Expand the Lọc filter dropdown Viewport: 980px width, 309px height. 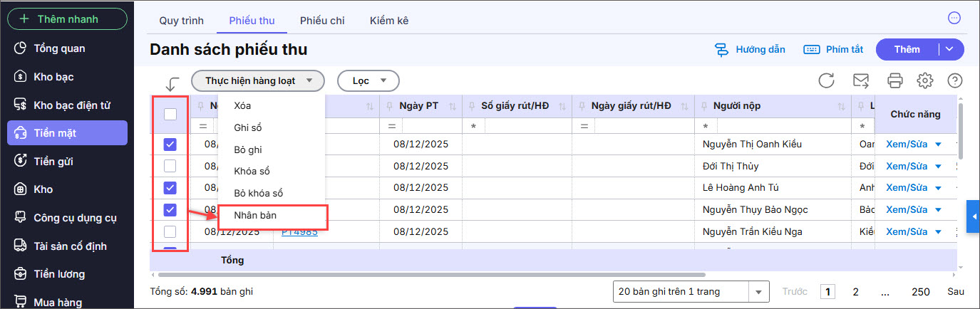click(368, 80)
